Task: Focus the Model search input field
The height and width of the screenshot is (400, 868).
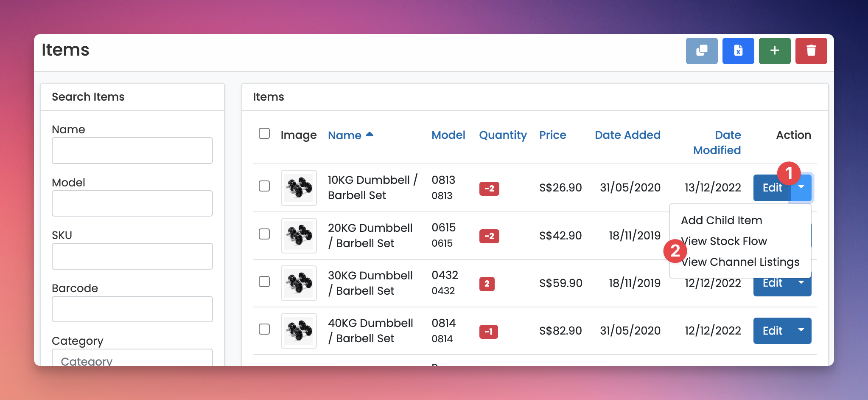Action: pyautogui.click(x=132, y=203)
